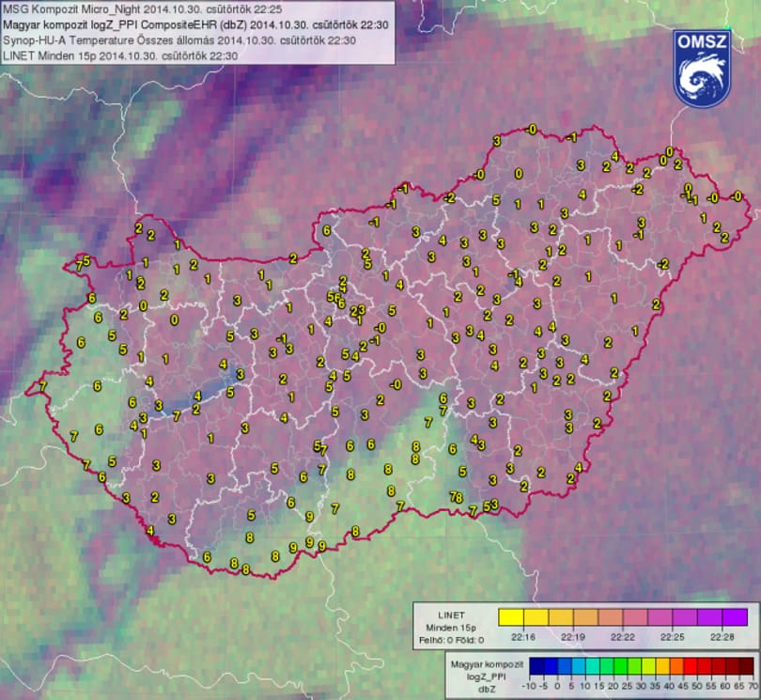This screenshot has width=761, height=700.
Task: Click the Felhő: 0 Föld: 0 counter
Action: 451,640
